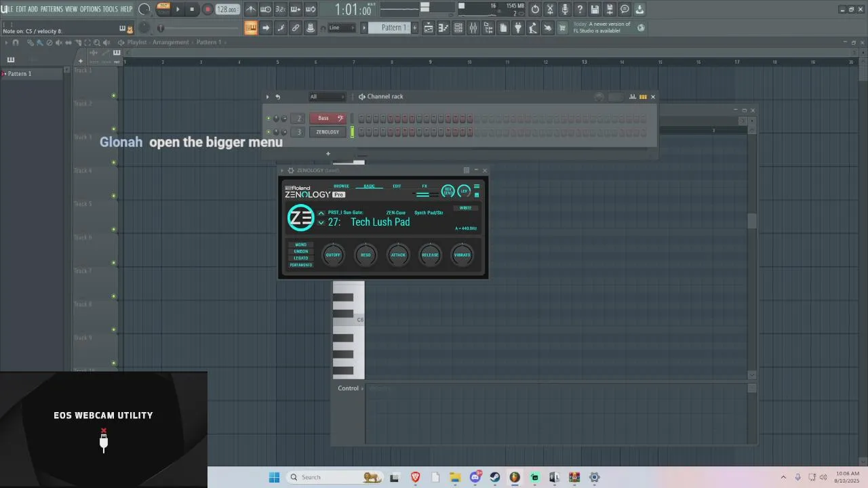Select previous preset with up chevron

321,213
